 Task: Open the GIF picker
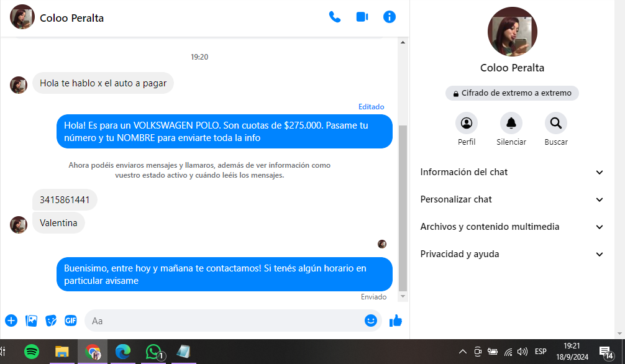[x=71, y=321]
